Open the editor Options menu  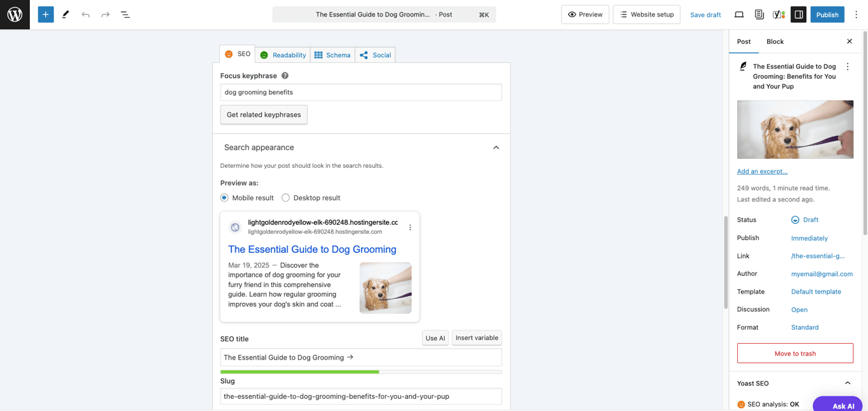pos(856,14)
